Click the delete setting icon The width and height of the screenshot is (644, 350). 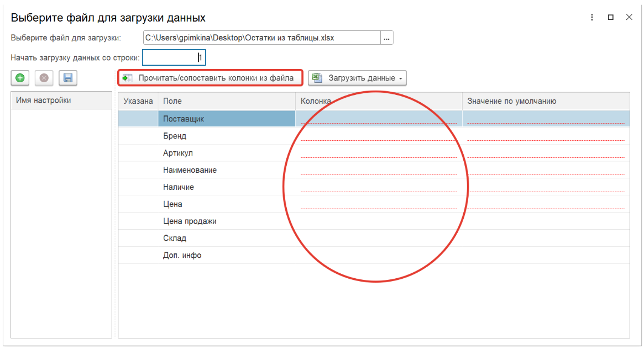pyautogui.click(x=44, y=78)
